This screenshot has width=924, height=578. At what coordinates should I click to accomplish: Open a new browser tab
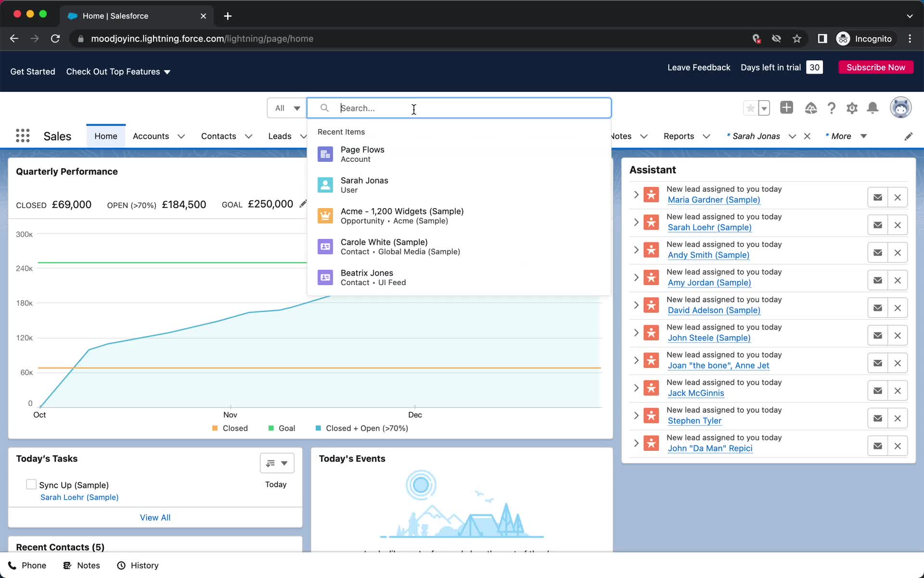(x=228, y=16)
